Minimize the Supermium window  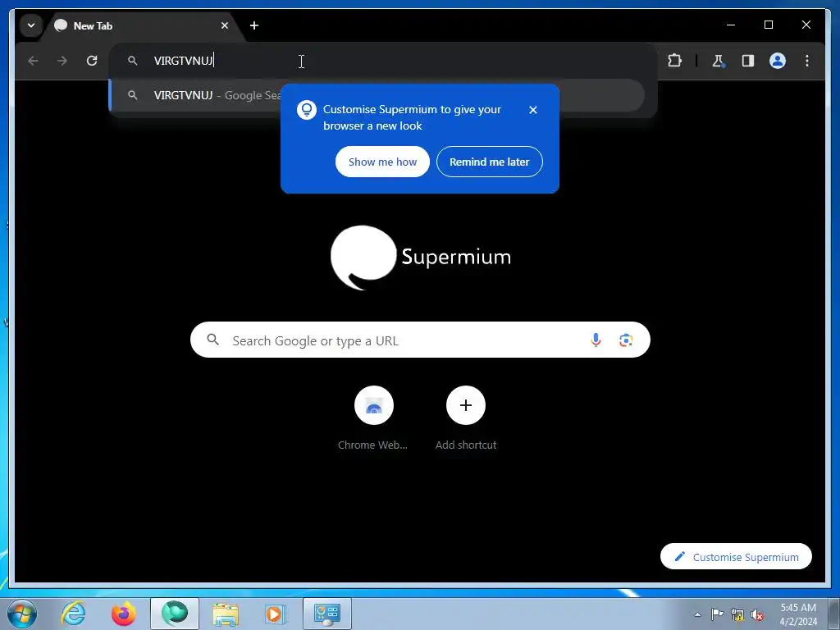(731, 25)
